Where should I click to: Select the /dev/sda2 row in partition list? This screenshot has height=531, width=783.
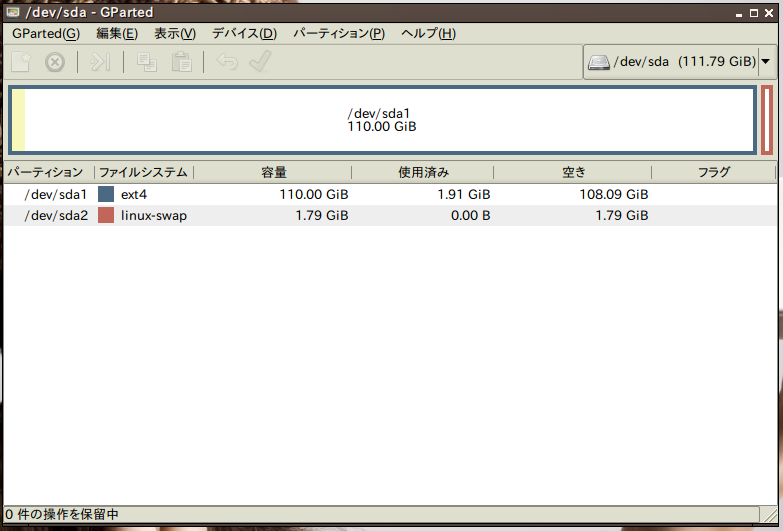pos(390,215)
